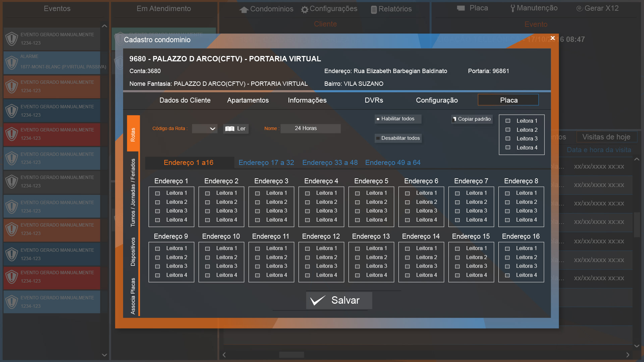Screen dimensions: 644x362
Task: Open Turnos / Jornadas / Feriados side tab
Action: (133, 193)
